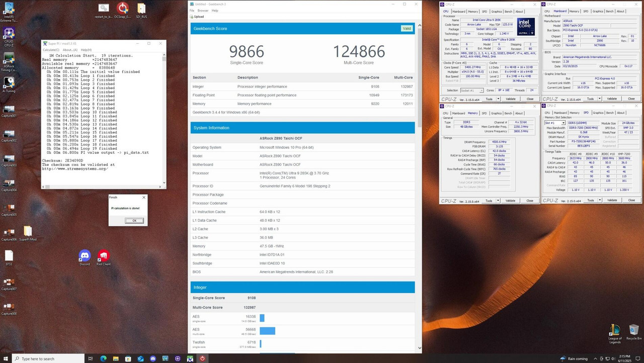Show hidden system tray icons chevron

(x=596, y=358)
